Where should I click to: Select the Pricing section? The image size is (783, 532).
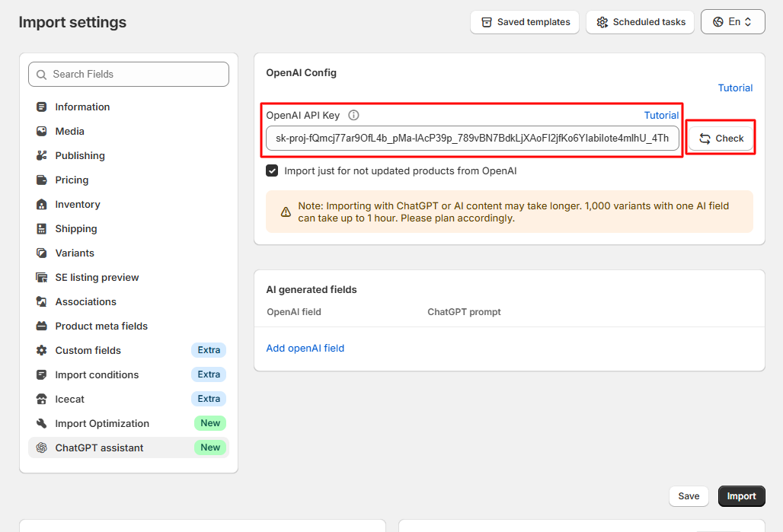pyautogui.click(x=129, y=180)
